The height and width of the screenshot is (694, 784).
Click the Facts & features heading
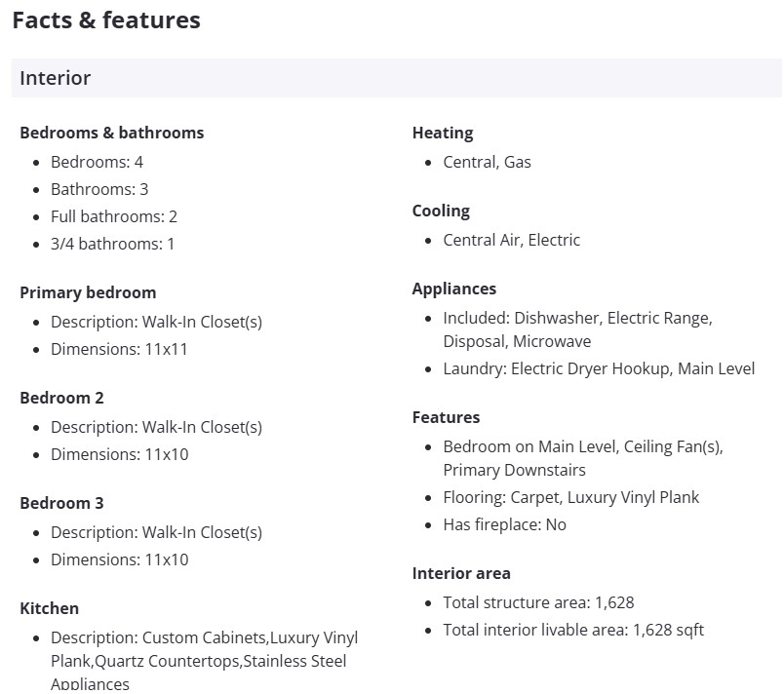coord(106,20)
